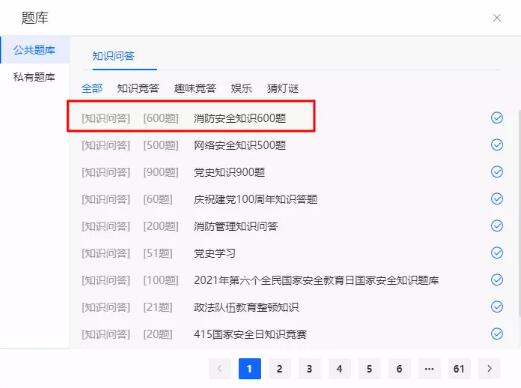Click 2021年第六个全民国家安全教育日国家安全知识题库 title
Viewport: 521px width, 388px height.
(316, 280)
